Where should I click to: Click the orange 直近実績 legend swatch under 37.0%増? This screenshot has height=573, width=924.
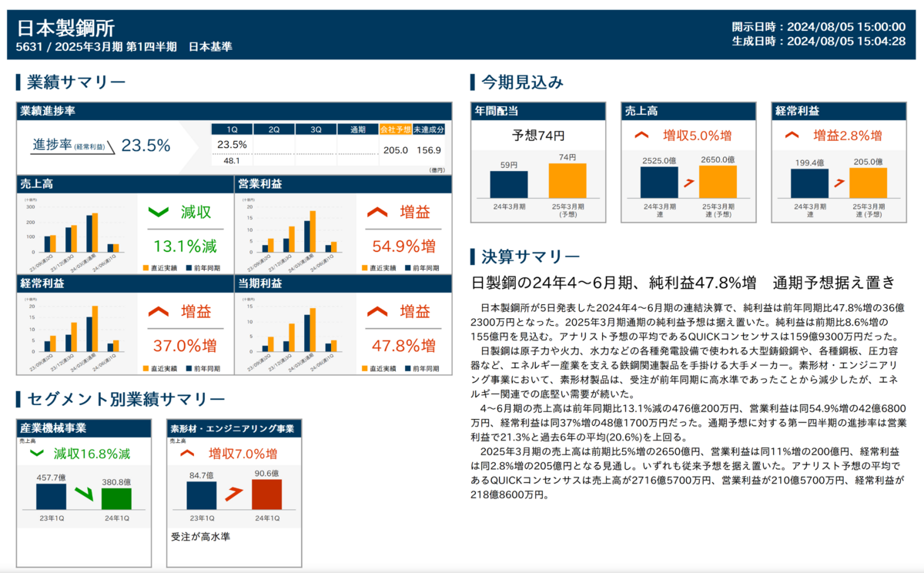(x=146, y=367)
